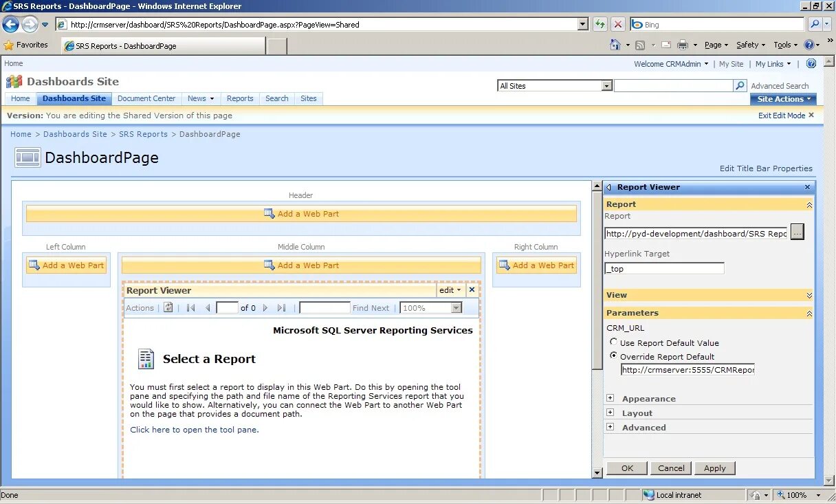The image size is (836, 504).
Task: Add a Web Part to Right Column
Action: 536,265
